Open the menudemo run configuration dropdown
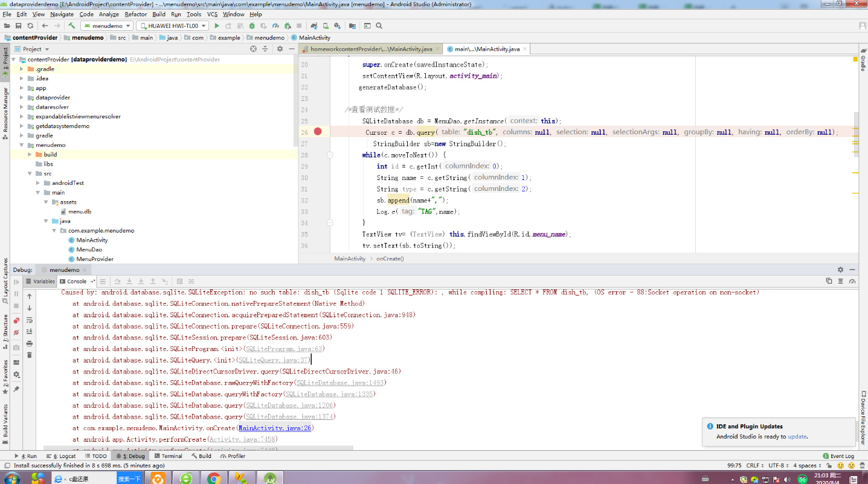 (106, 26)
